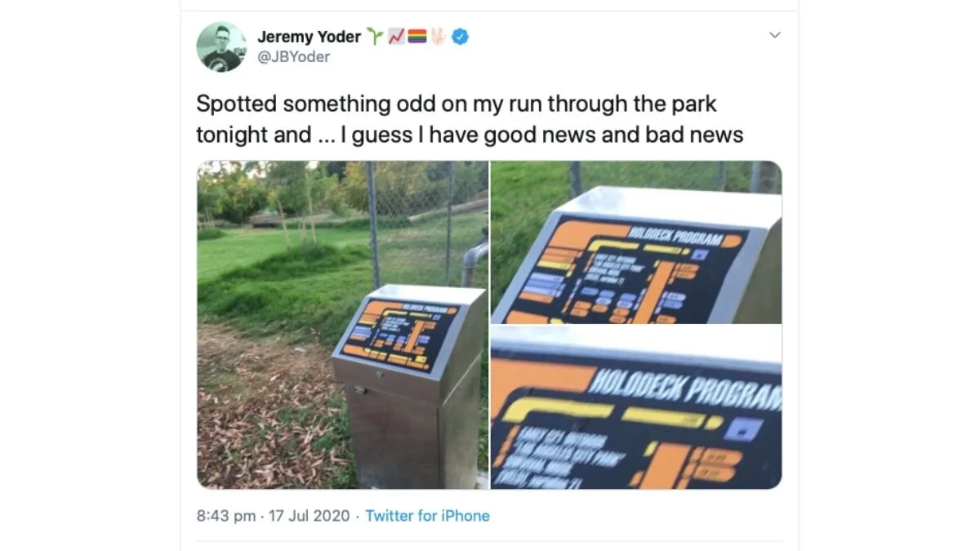Viewport: 980px width, 551px height.
Task: Click the rainbow flag emoji
Action: [417, 37]
